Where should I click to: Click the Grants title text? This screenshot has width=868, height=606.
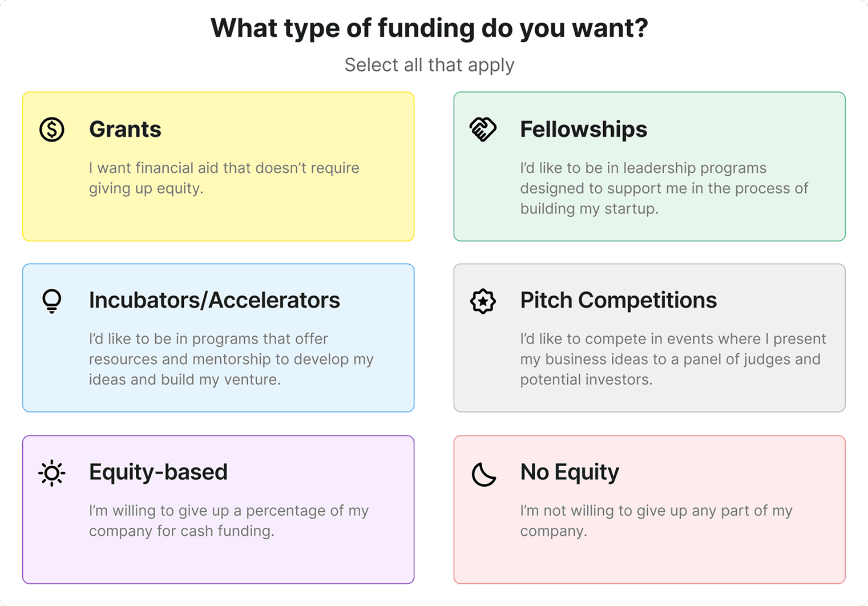click(125, 130)
